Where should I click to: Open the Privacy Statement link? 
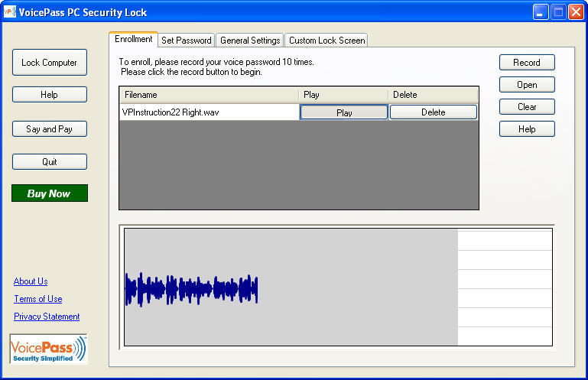[x=47, y=317]
